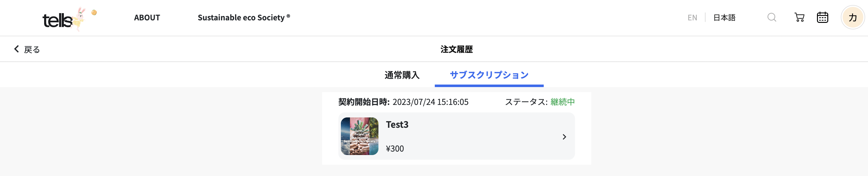This screenshot has height=176, width=868.
Task: Click the user avatar circle カ
Action: tap(852, 18)
